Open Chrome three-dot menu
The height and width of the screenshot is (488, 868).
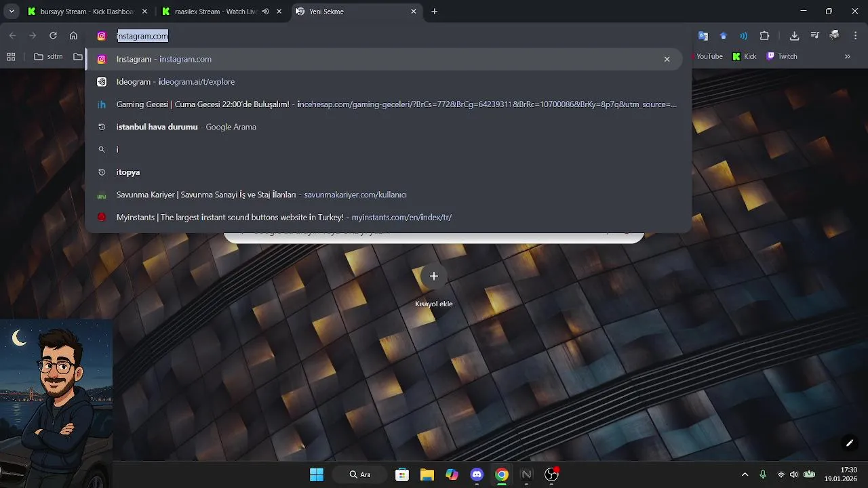point(854,36)
